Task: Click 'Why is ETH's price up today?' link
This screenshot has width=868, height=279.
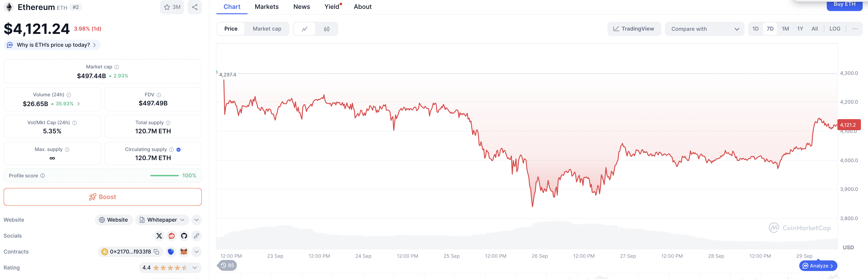Action: tap(51, 45)
